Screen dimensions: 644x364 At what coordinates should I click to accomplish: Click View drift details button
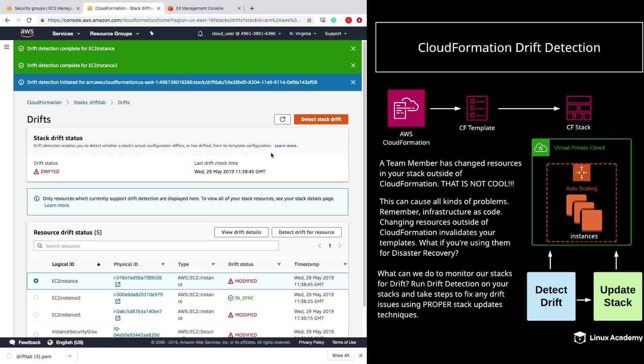click(x=241, y=232)
